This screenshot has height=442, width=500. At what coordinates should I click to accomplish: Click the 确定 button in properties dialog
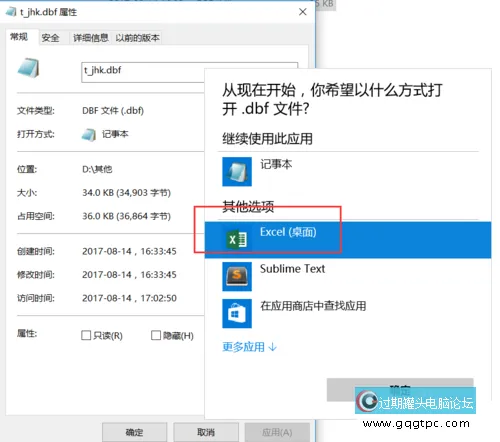(x=134, y=432)
